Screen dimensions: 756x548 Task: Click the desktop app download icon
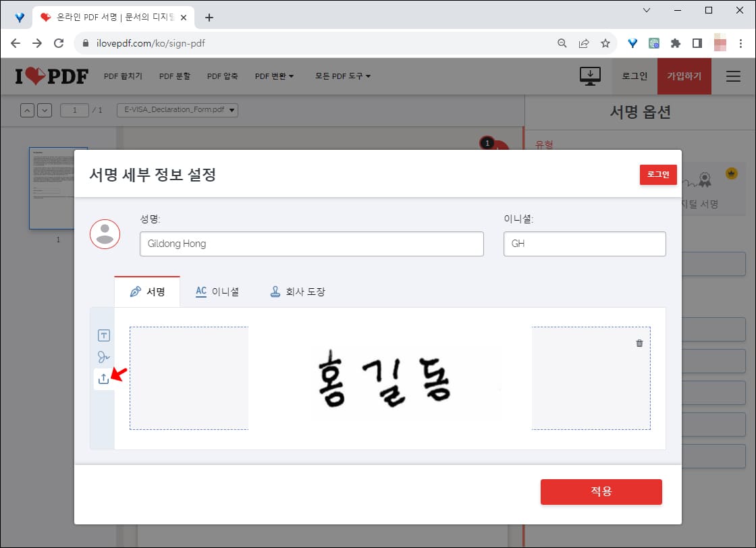(590, 76)
